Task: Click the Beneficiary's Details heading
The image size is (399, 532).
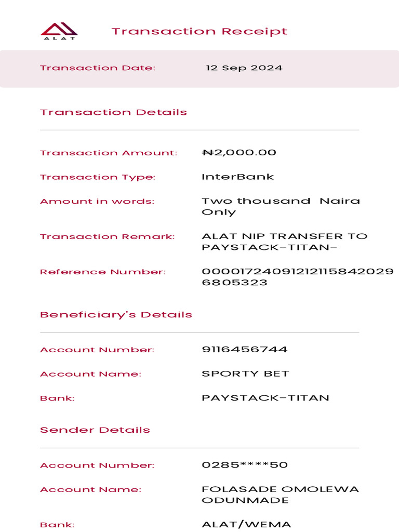Action: (x=116, y=315)
